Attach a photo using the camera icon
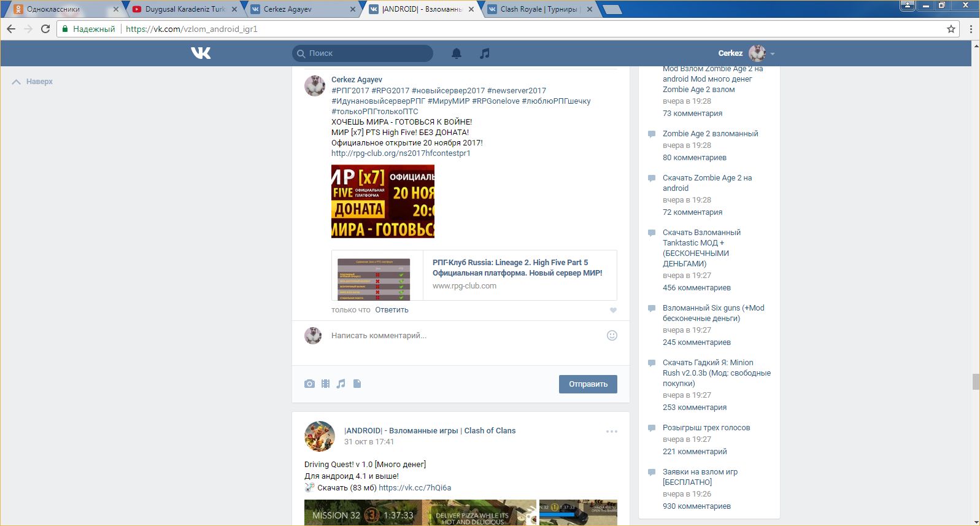The image size is (980, 526). pos(309,384)
